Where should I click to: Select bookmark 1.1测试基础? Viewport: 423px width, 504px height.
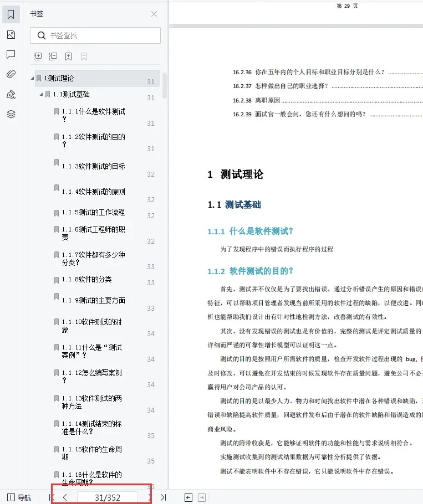[71, 94]
